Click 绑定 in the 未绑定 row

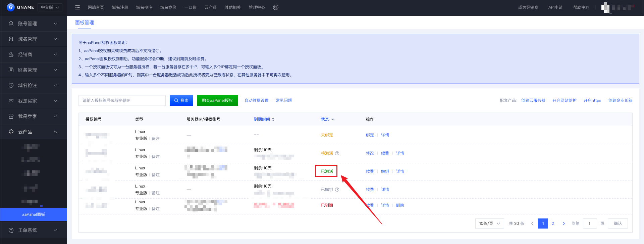pos(370,135)
